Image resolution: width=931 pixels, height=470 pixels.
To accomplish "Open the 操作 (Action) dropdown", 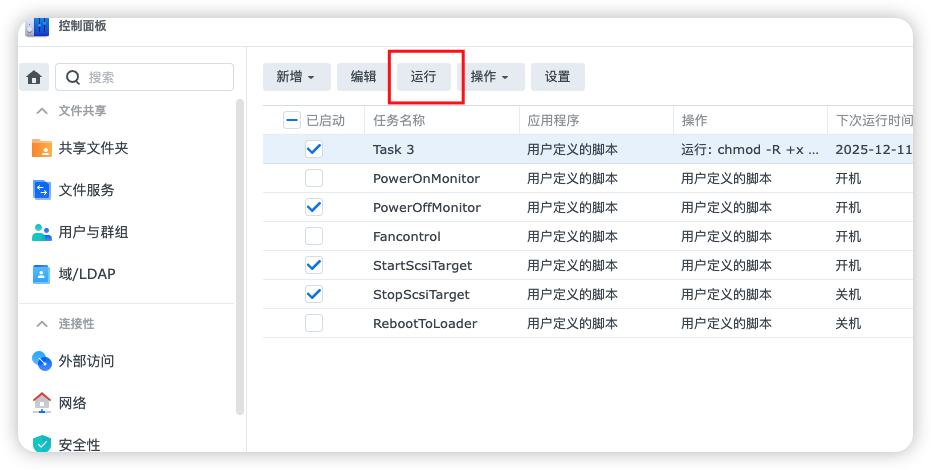I will [x=490, y=77].
